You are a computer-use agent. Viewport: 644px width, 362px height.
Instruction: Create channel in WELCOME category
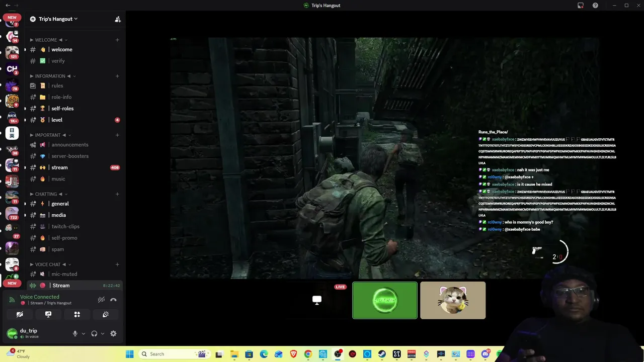[117, 40]
